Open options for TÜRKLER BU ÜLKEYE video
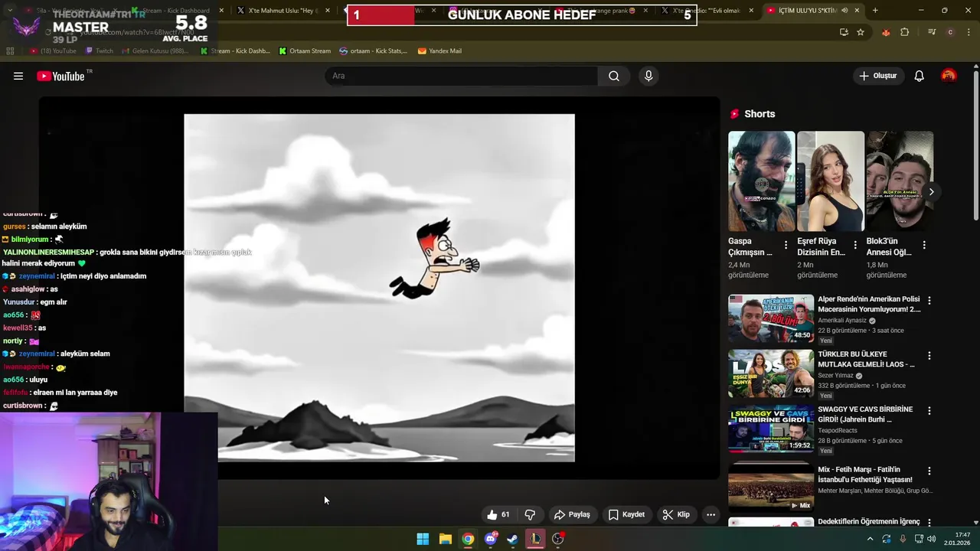 (929, 356)
